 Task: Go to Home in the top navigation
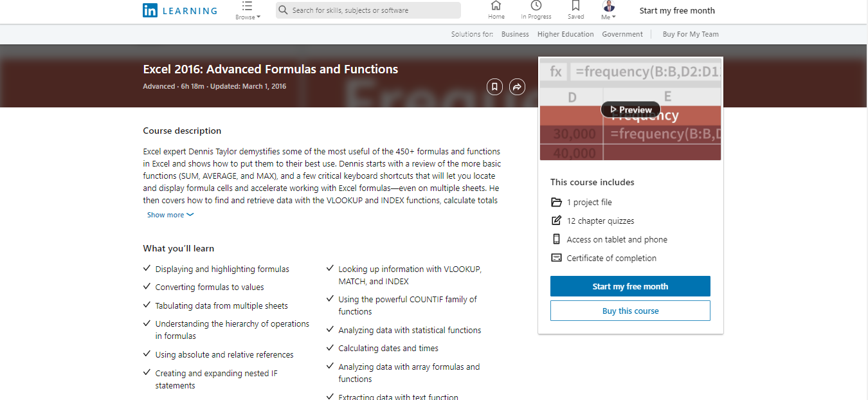(496, 10)
